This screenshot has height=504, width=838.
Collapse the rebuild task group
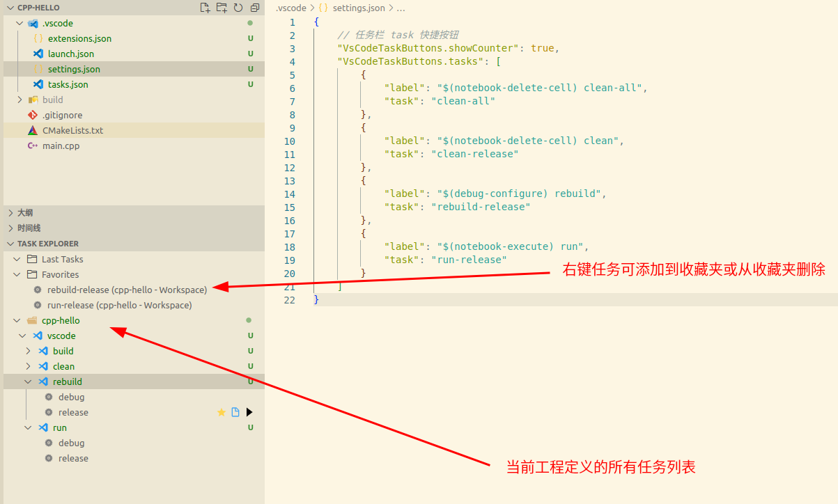(29, 381)
